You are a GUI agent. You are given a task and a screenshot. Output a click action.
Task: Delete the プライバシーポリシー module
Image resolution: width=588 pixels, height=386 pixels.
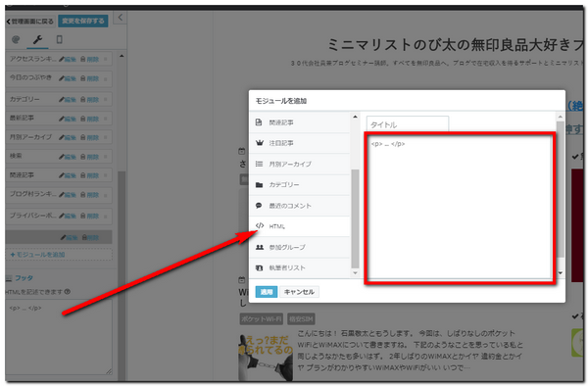click(x=89, y=216)
